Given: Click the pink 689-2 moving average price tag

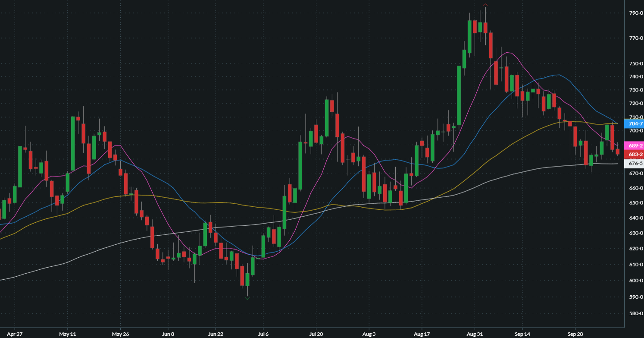Looking at the screenshot, I should (634, 146).
